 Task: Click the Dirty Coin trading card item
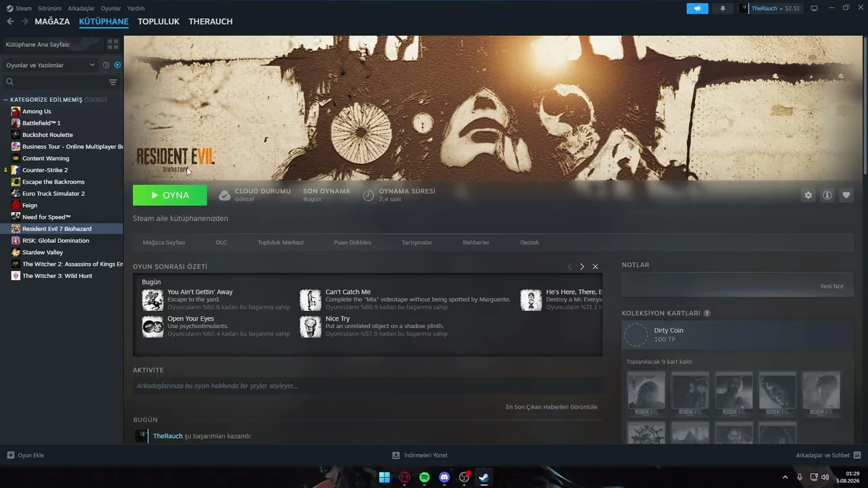(737, 335)
